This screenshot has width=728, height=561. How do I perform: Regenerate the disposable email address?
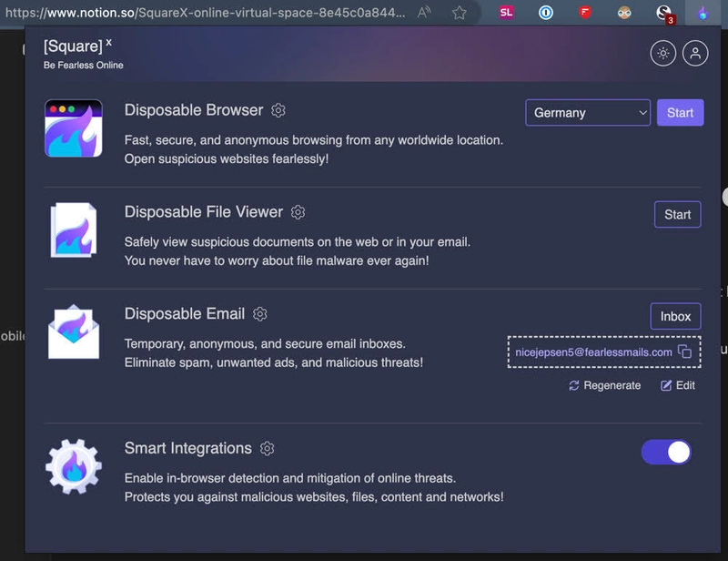point(605,385)
